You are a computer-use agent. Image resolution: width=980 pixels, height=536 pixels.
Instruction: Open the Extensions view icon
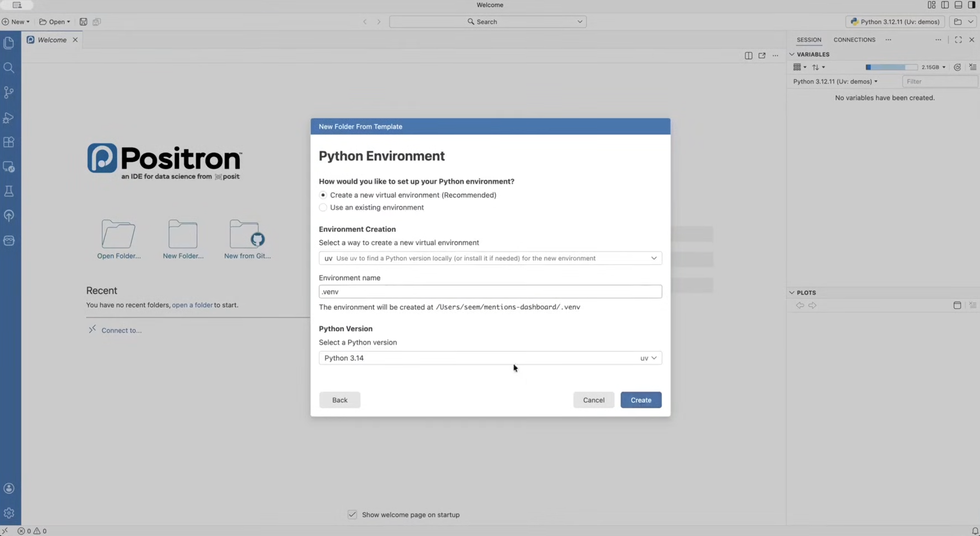[9, 142]
